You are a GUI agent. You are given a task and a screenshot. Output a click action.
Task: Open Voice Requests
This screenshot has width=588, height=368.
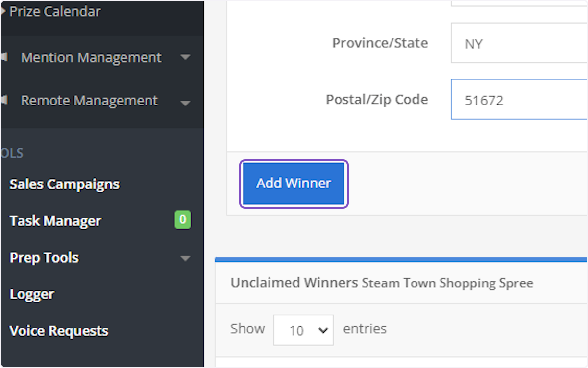pos(59,331)
